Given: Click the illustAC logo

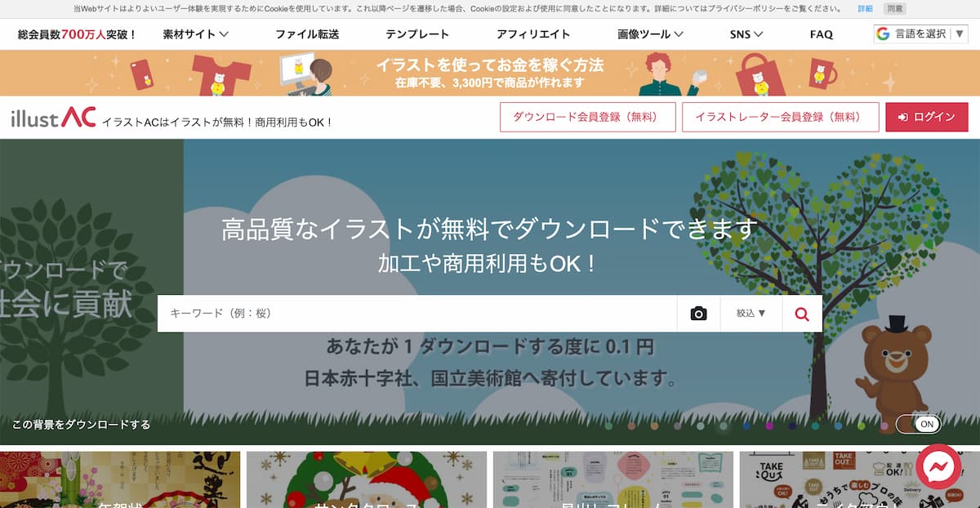Looking at the screenshot, I should 54,118.
